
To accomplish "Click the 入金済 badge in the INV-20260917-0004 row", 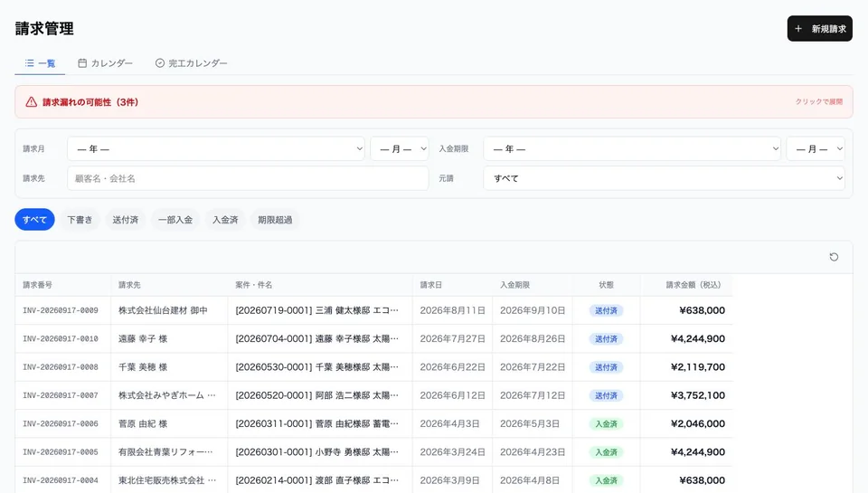I will pyautogui.click(x=606, y=481).
